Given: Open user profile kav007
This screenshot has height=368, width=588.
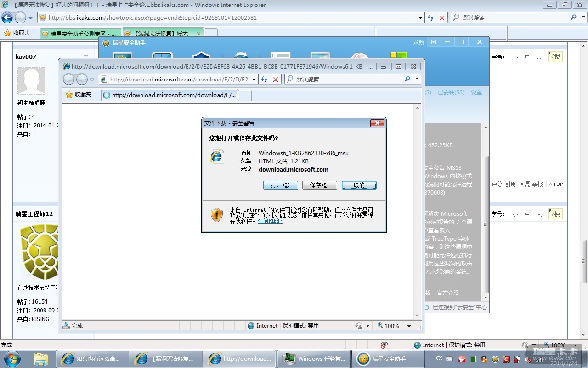Looking at the screenshot, I should [26, 57].
